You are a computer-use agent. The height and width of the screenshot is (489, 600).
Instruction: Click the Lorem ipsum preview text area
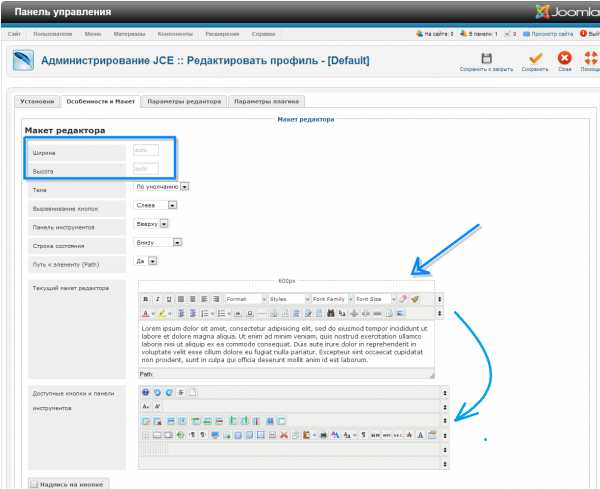286,344
